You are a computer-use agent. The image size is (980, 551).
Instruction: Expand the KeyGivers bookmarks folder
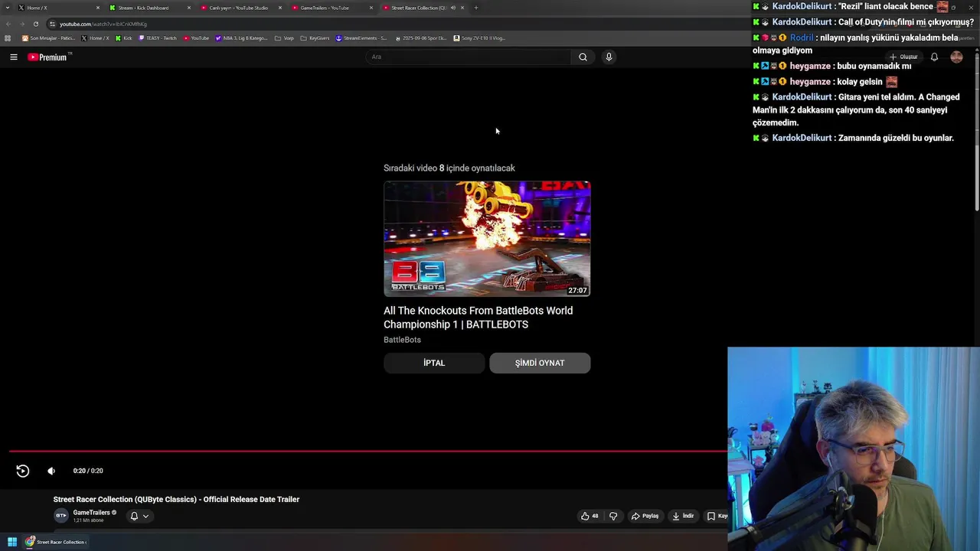pos(315,37)
